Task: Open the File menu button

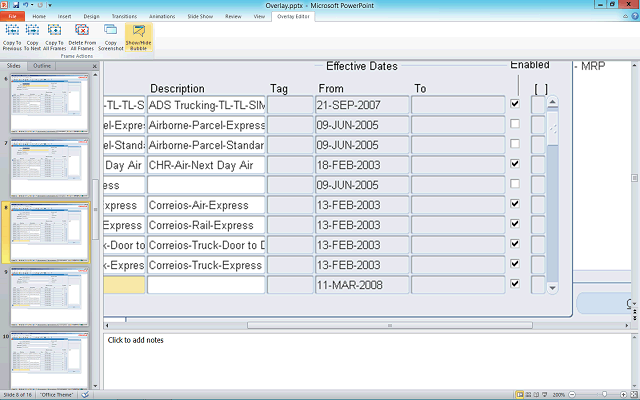Action: pyautogui.click(x=12, y=17)
